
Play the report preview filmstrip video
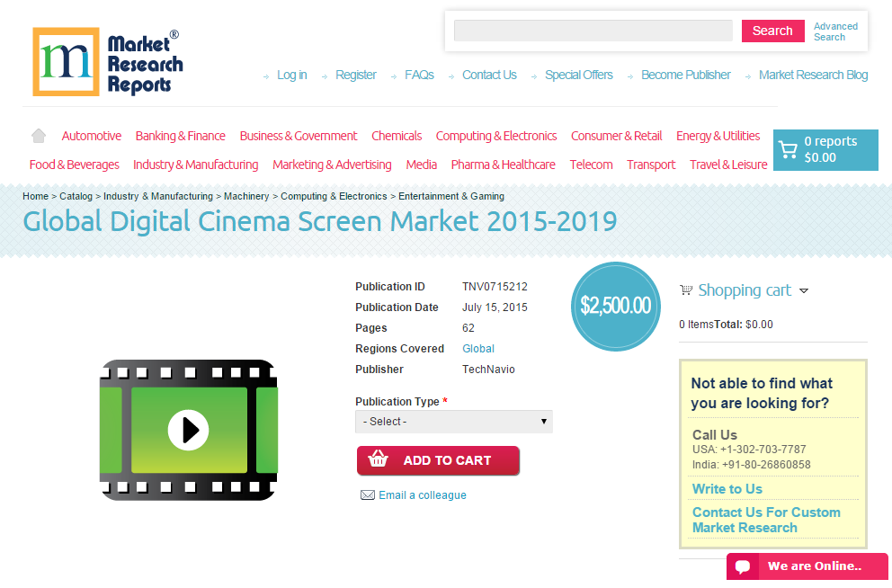coord(188,430)
